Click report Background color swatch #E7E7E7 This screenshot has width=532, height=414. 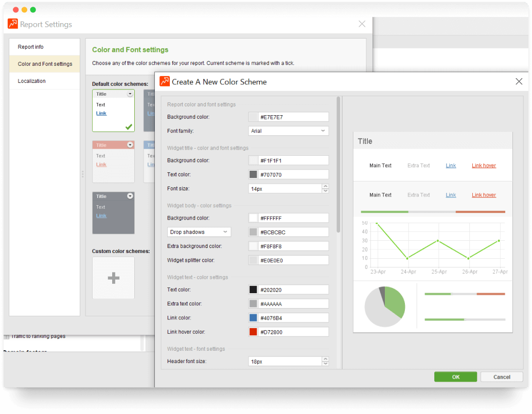click(x=253, y=117)
